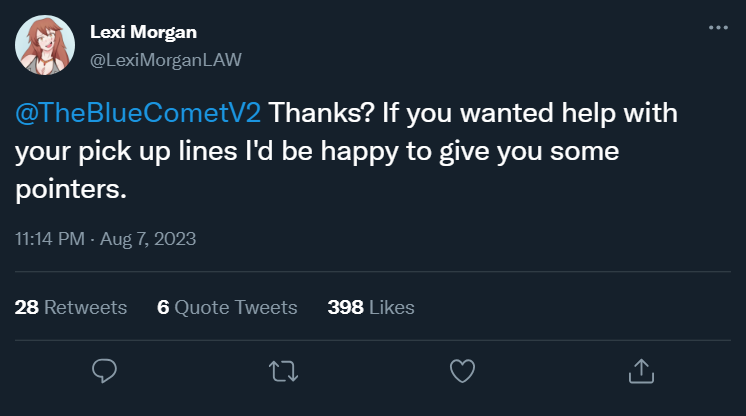Click the @LexiMorganLAW handle
The image size is (746, 416).
click(166, 59)
